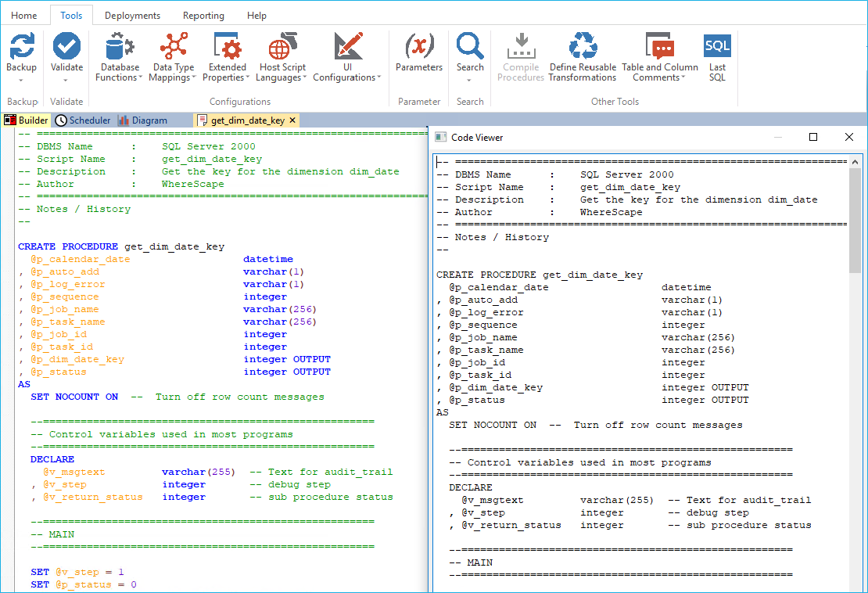Maximize the Code Viewer window
Image resolution: width=868 pixels, height=593 pixels.
tap(813, 137)
